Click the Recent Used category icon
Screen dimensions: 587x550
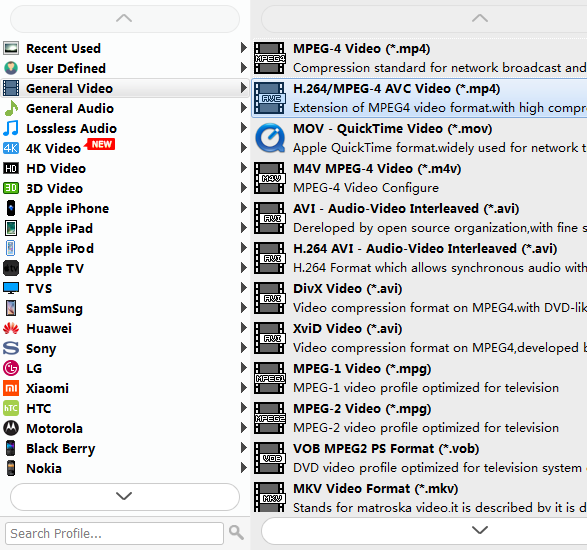[11, 48]
